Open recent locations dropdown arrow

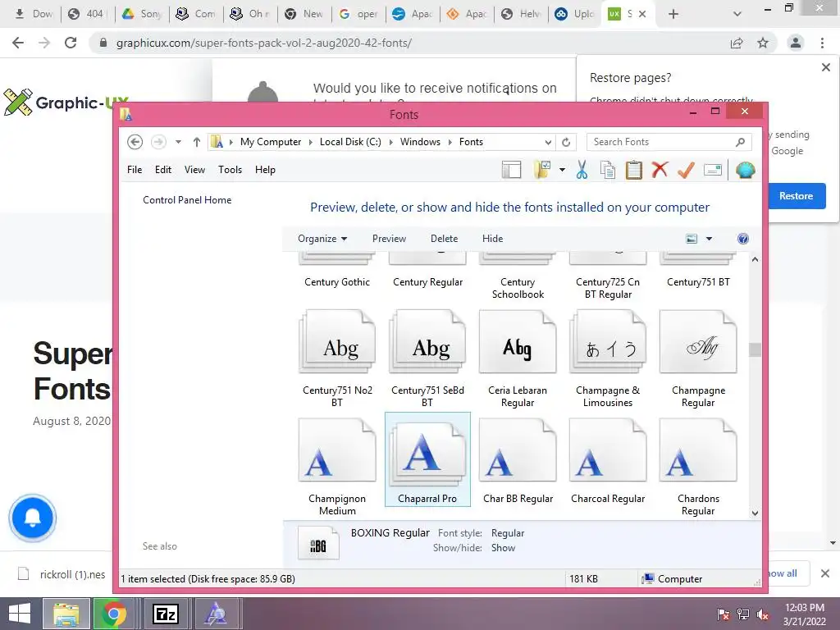pyautogui.click(x=178, y=142)
